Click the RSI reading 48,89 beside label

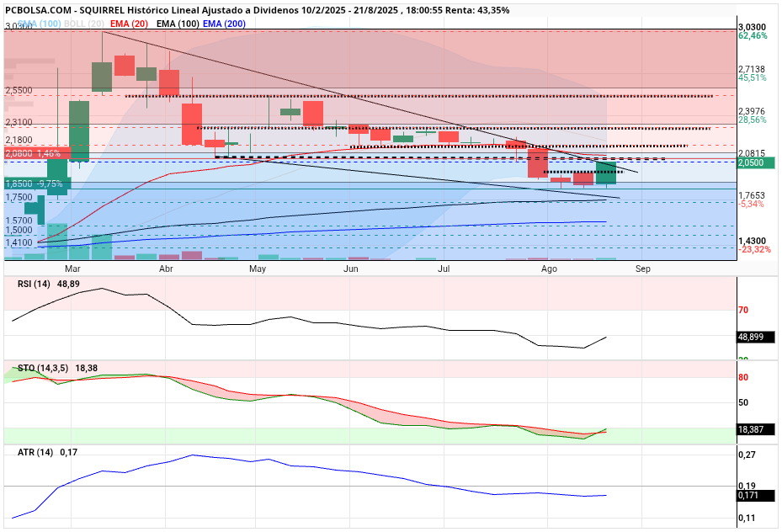pyautogui.click(x=68, y=284)
